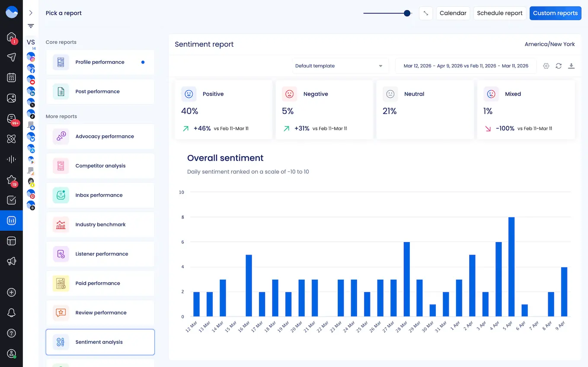
Task: Open the Publishing paper plane icon in sidebar
Action: coord(11,57)
